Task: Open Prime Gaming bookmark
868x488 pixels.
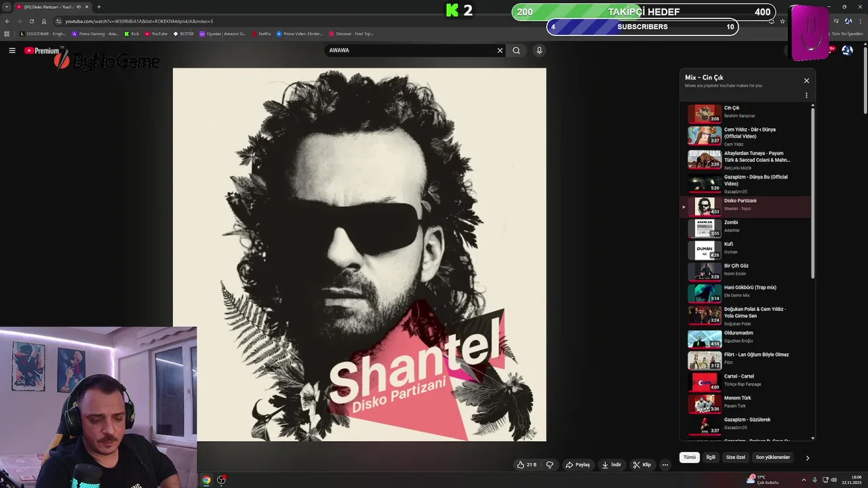Action: click(x=95, y=33)
